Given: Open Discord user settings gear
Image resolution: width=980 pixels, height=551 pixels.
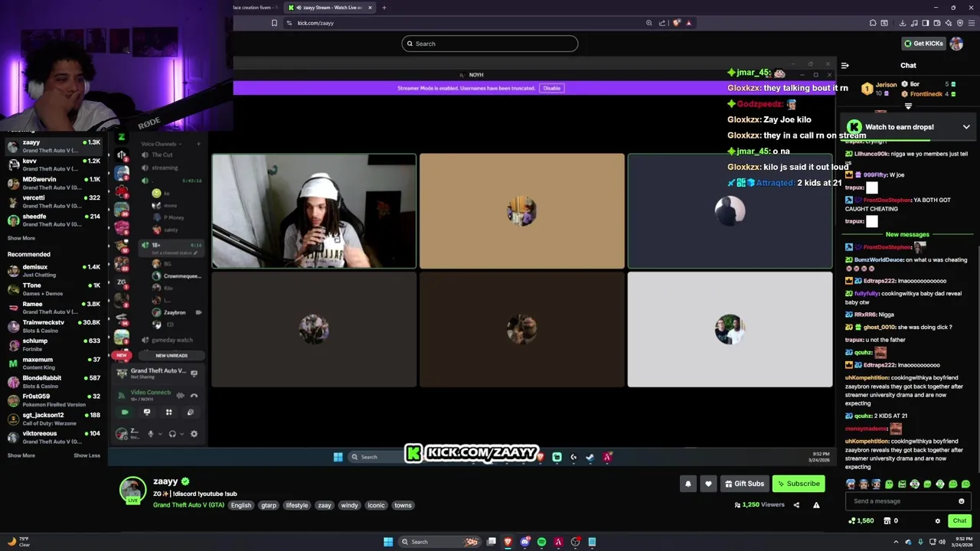Looking at the screenshot, I should [194, 434].
